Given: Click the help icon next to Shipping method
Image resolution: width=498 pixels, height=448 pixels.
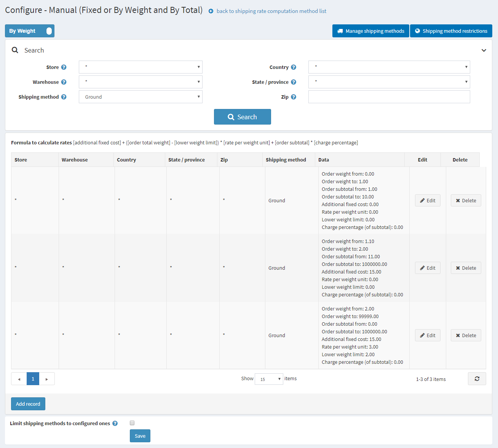Looking at the screenshot, I should click(x=64, y=97).
